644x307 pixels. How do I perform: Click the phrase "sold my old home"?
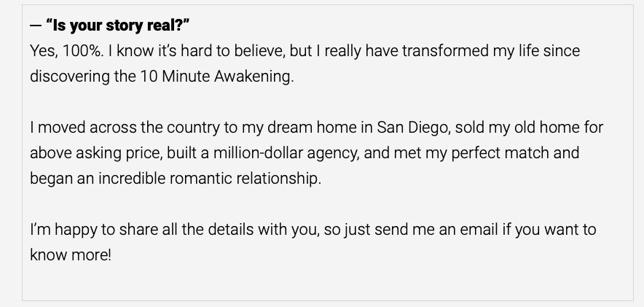(x=519, y=128)
